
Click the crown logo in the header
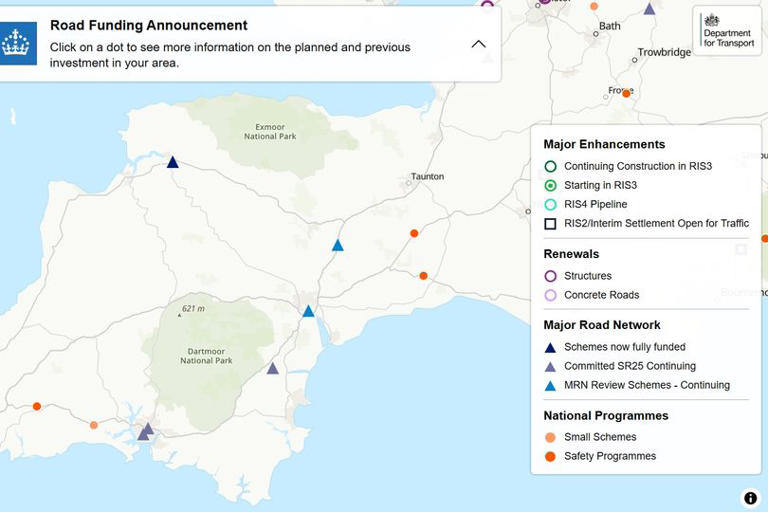pos(18,44)
